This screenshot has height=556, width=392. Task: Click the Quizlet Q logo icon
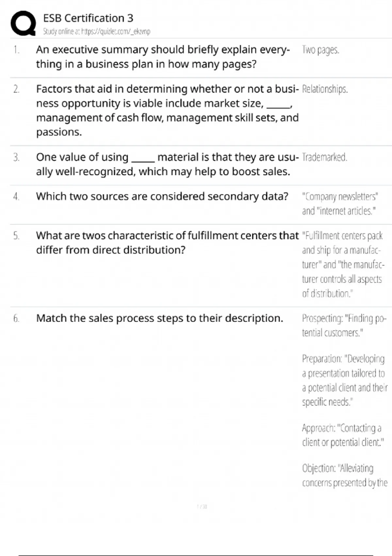[x=23, y=23]
